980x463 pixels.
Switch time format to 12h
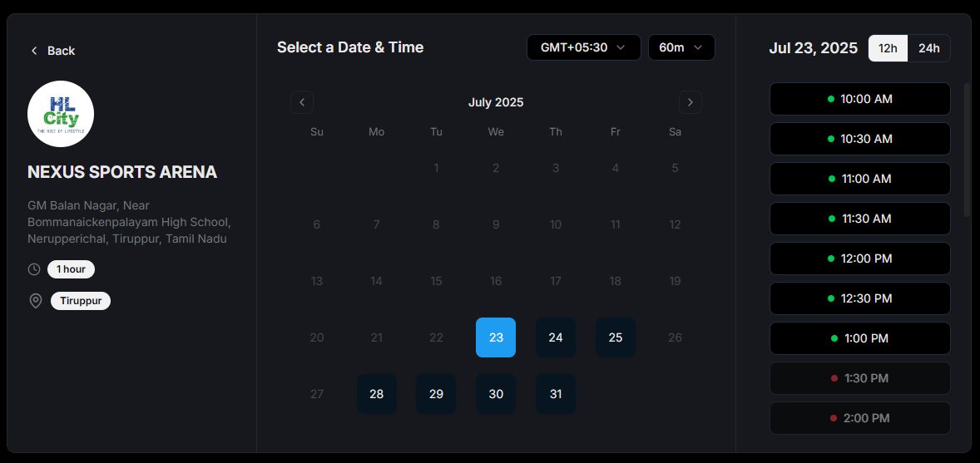point(888,48)
